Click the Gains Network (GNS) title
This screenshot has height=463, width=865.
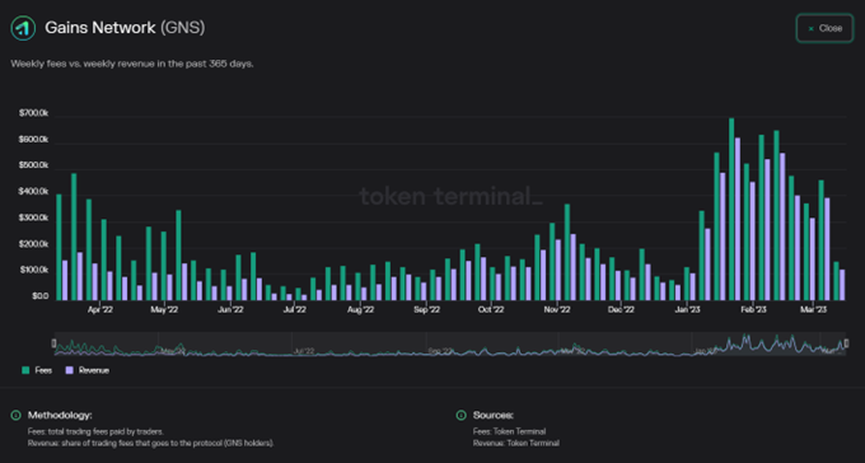(x=125, y=28)
